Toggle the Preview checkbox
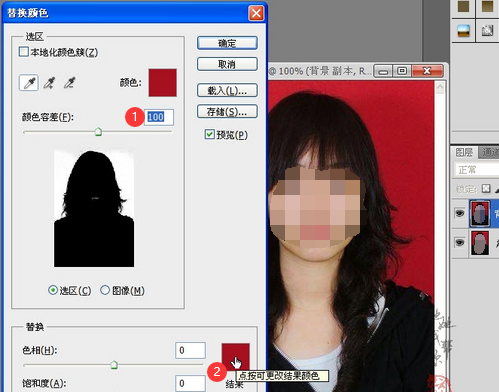Viewport: 499px width, 392px height. click(209, 134)
